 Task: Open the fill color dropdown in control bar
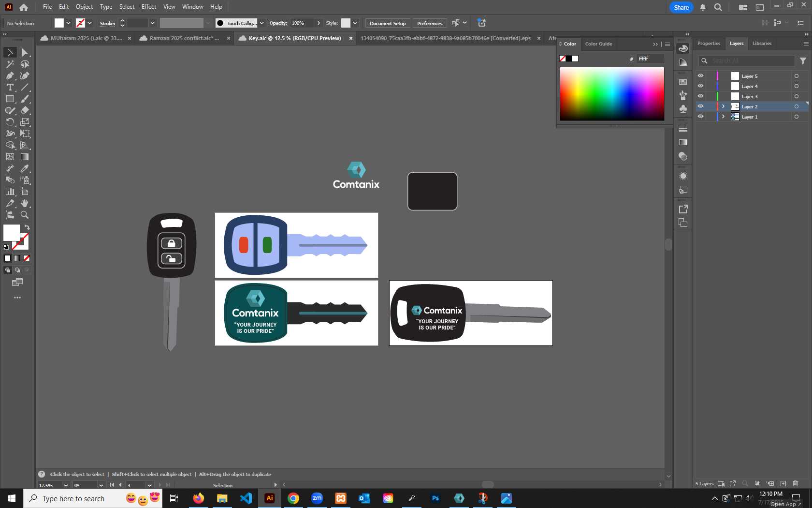tap(69, 23)
